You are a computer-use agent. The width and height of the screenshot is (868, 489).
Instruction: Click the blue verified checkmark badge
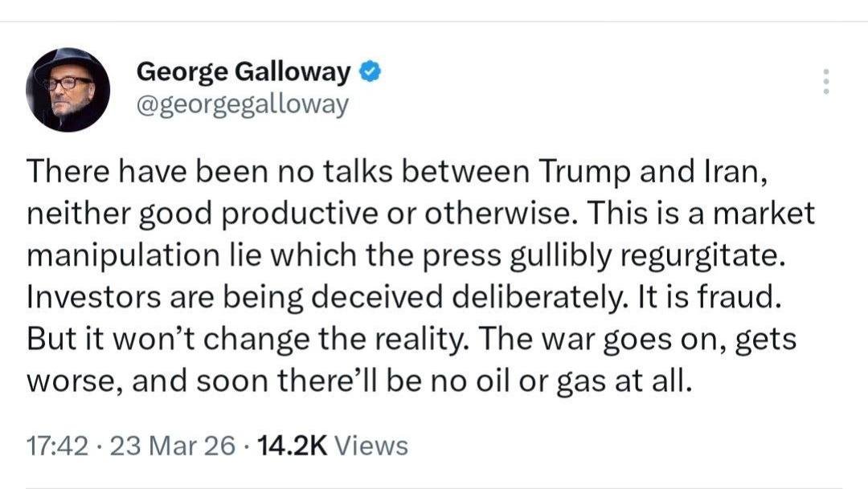pyautogui.click(x=368, y=72)
